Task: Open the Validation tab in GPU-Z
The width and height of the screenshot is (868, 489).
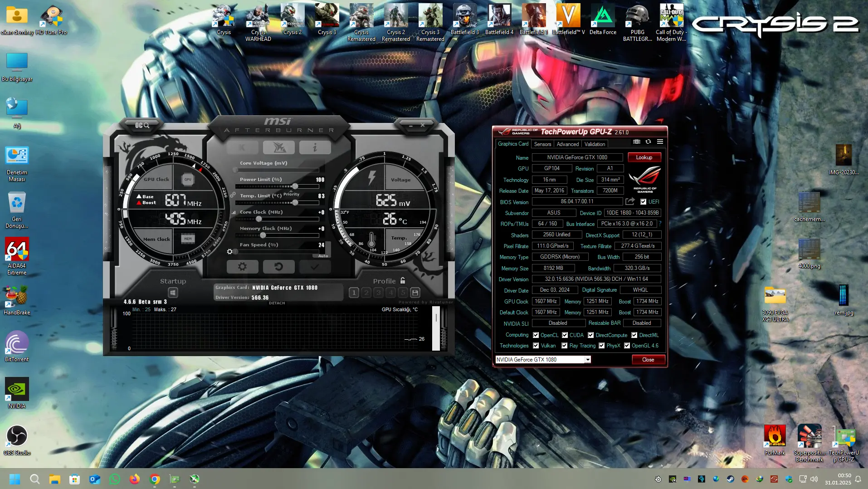Action: [x=595, y=144]
